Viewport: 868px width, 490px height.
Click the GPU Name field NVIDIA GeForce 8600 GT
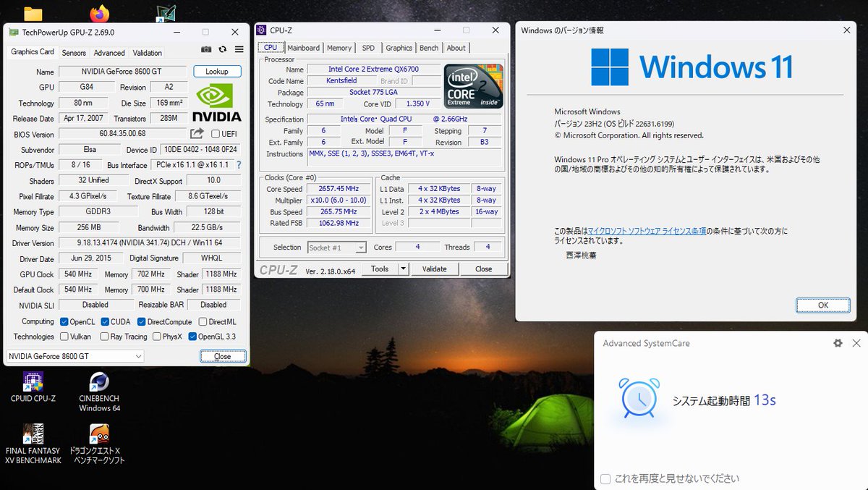point(124,72)
